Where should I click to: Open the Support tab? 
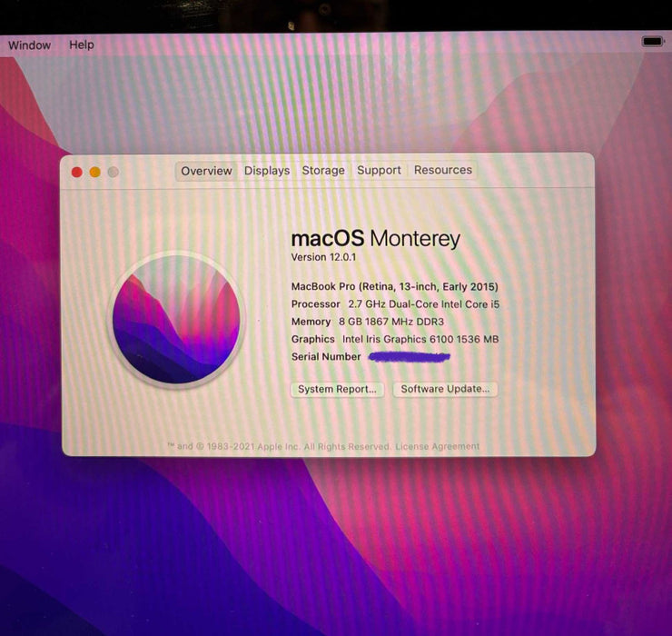pos(379,170)
